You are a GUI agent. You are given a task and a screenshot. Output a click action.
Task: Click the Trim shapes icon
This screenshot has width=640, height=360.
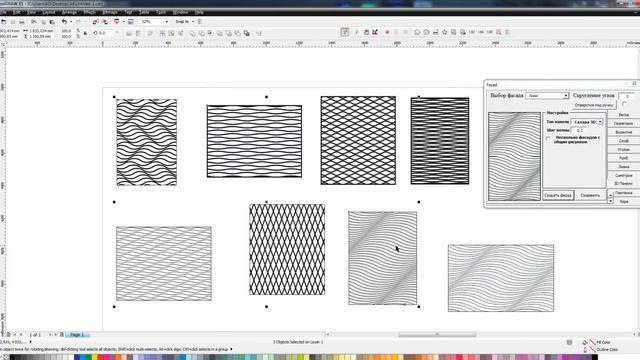[202, 33]
